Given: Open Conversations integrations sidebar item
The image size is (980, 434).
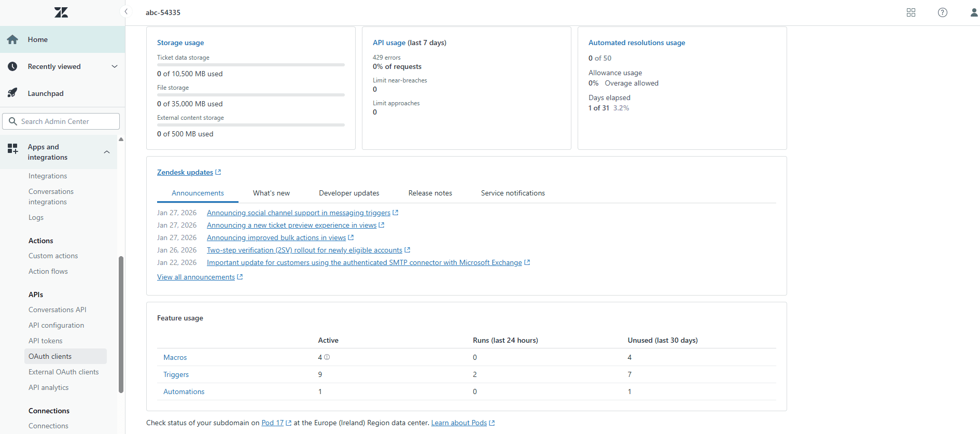Looking at the screenshot, I should point(51,197).
